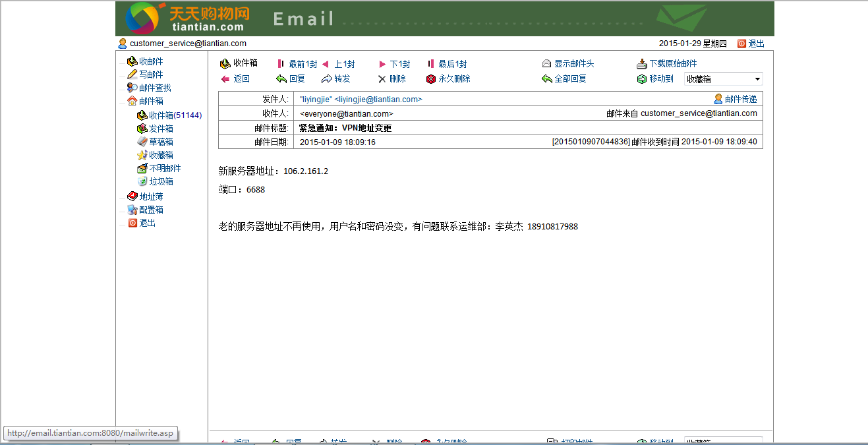The width and height of the screenshot is (868, 445).
Task: Click the 回复 reply arrow icon
Action: (281, 79)
